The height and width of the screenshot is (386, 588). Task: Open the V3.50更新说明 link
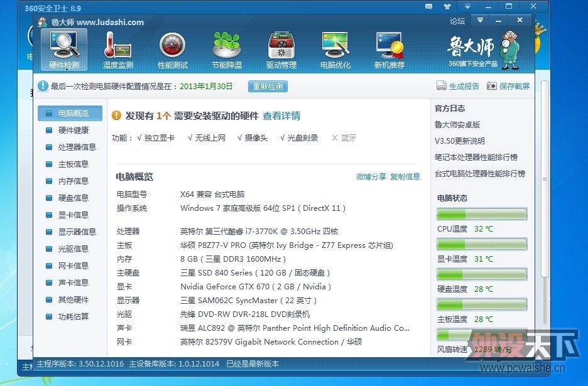459,141
